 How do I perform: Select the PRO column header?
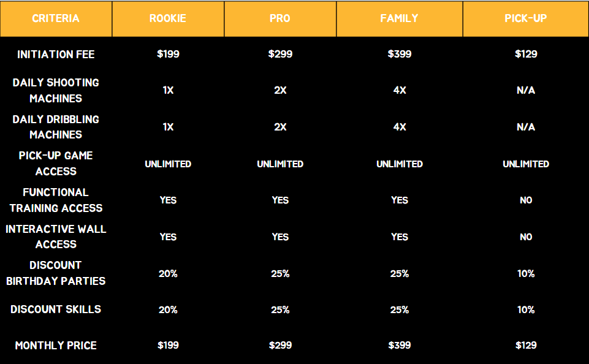tap(280, 19)
